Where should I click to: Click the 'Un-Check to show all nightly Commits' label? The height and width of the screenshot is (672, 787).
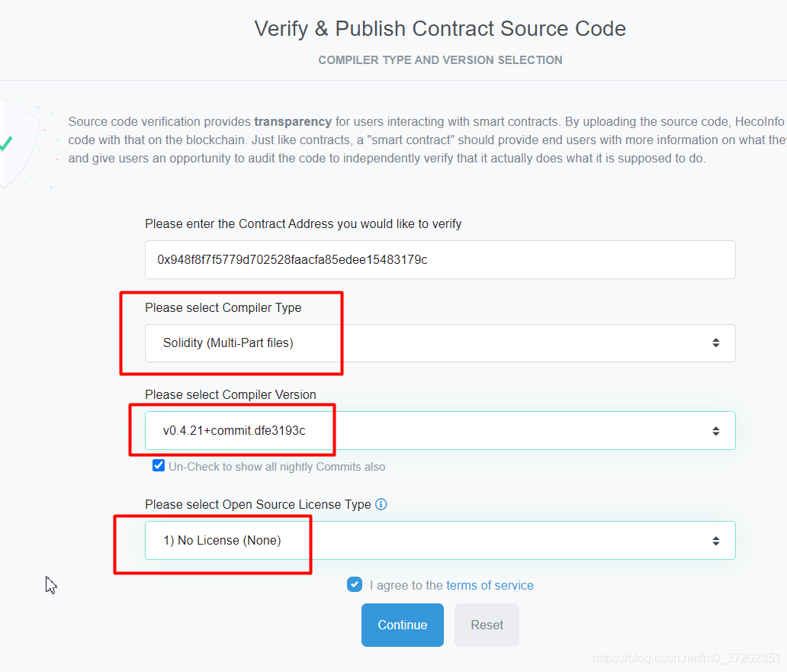(277, 467)
